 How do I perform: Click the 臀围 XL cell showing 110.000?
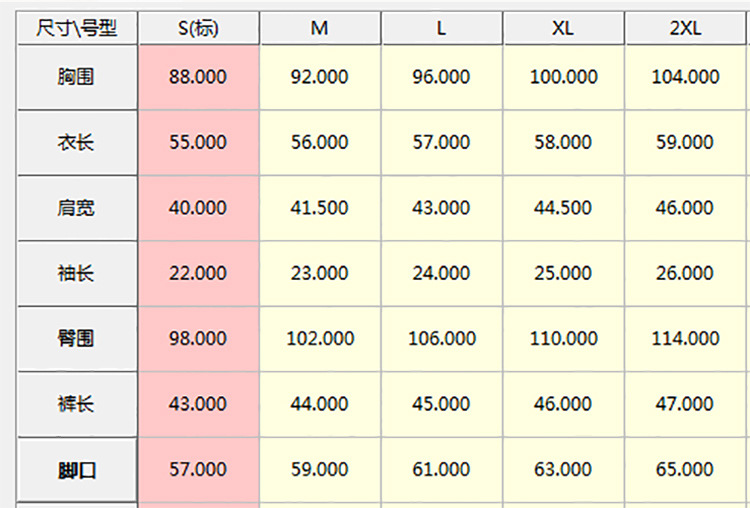(x=563, y=339)
